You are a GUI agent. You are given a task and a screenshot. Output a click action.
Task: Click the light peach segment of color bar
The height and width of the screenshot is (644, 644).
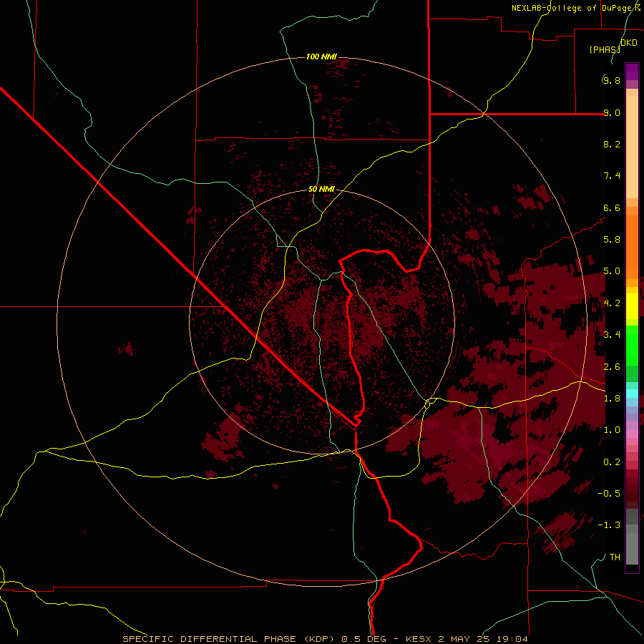632,147
